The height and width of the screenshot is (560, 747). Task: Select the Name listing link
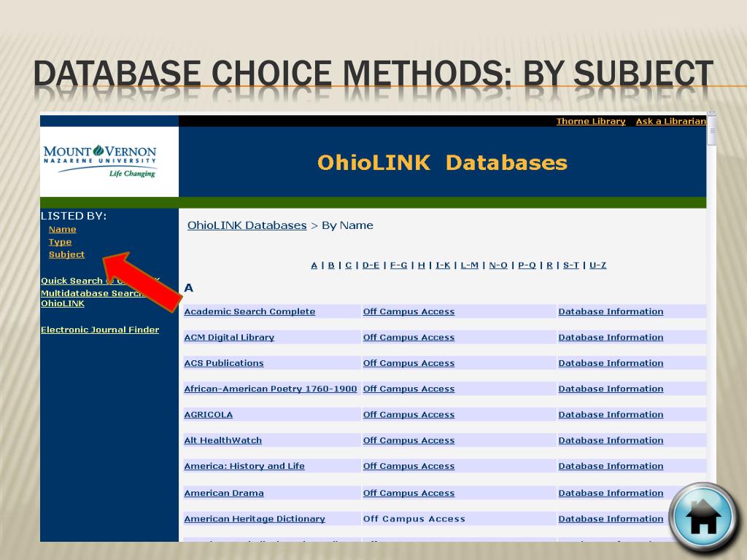point(63,229)
